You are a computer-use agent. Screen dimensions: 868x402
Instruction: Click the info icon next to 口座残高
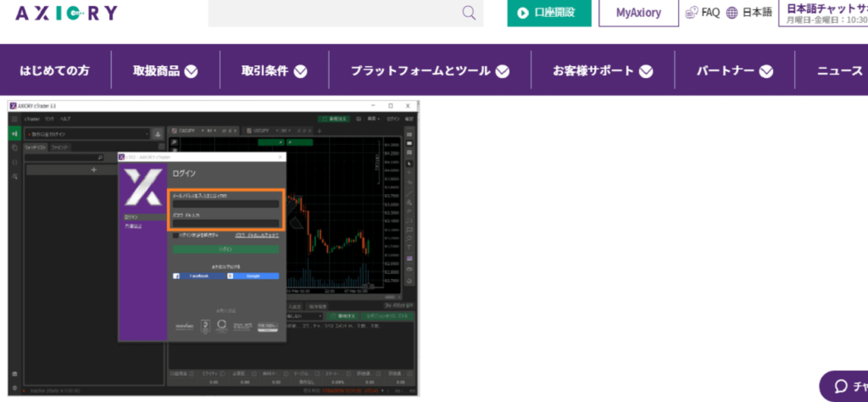pos(192,374)
